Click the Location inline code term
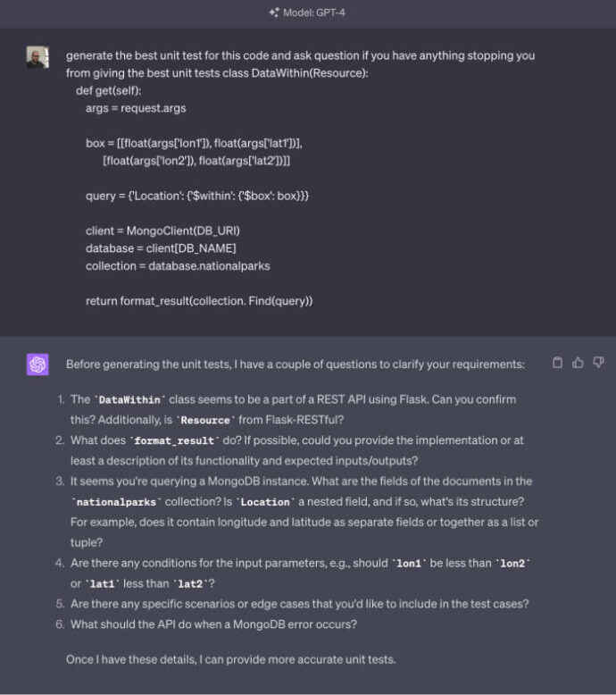This screenshot has width=616, height=695. (x=265, y=502)
